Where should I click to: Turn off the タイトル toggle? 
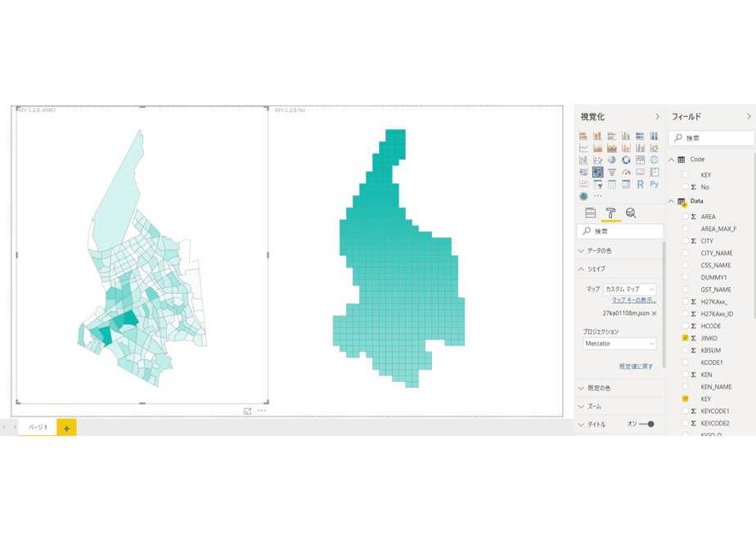coord(647,425)
